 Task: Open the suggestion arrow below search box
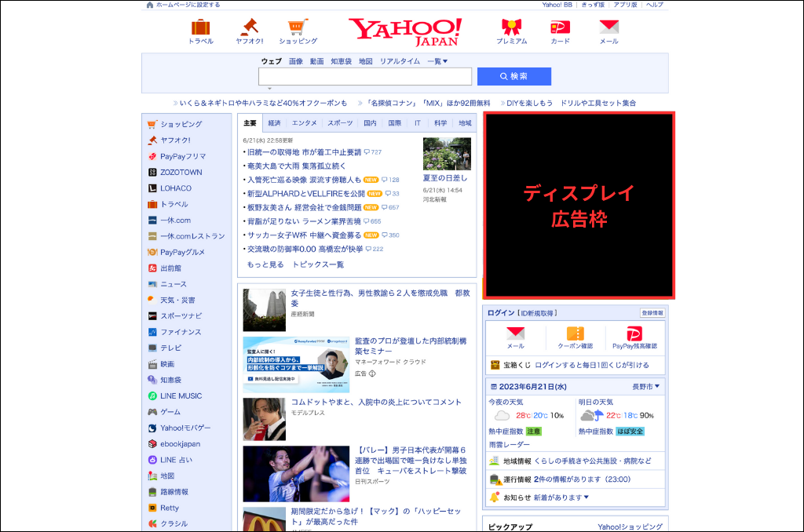click(270, 89)
